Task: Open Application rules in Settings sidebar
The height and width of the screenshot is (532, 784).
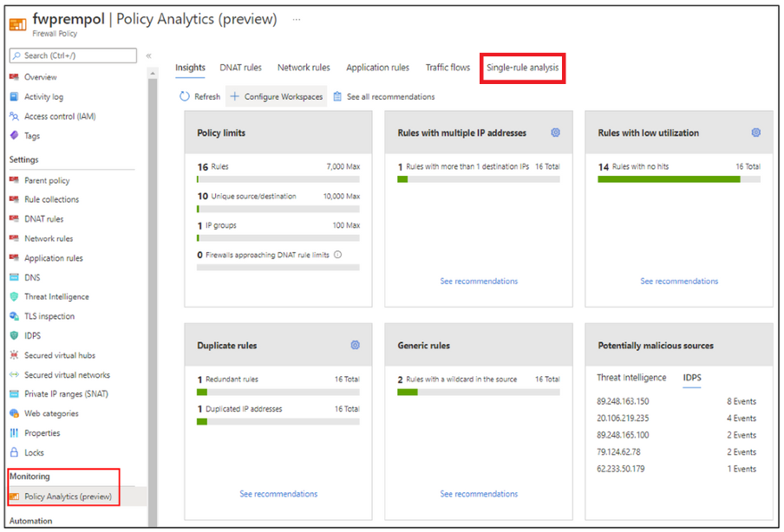Action: [54, 257]
